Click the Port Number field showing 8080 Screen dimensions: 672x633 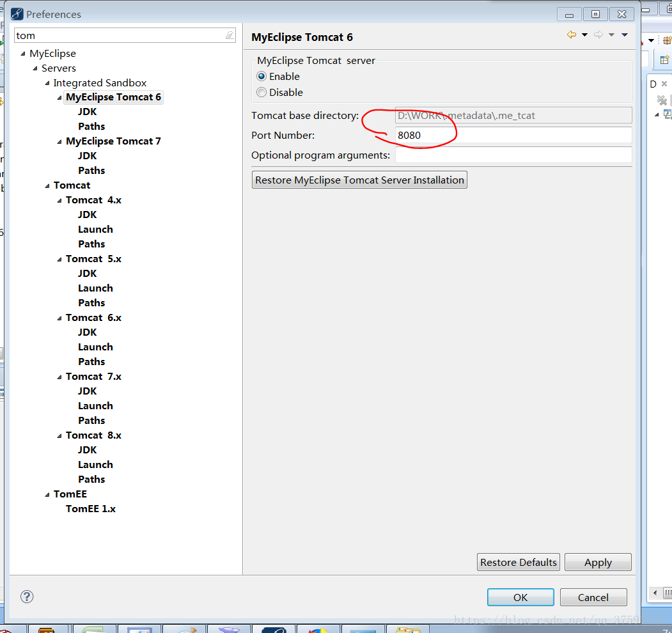513,135
